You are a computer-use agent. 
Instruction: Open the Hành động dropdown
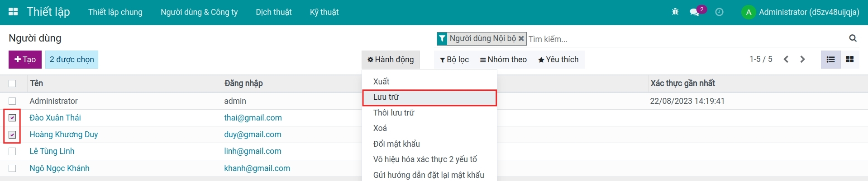click(391, 60)
